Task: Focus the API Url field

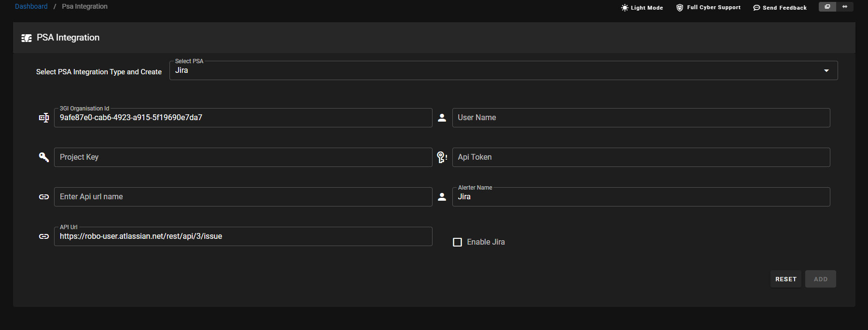Action: [x=243, y=236]
